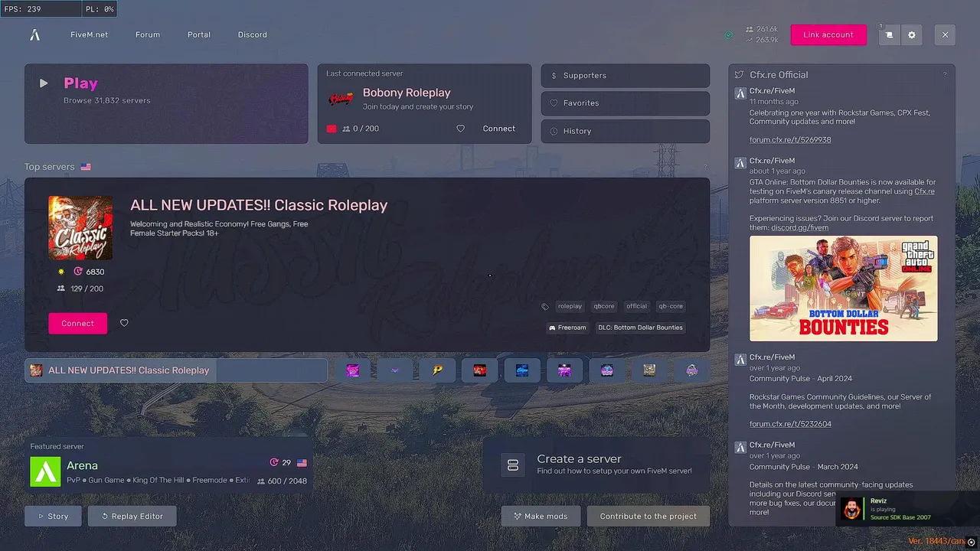Open the discord.gg/fivem link
This screenshot has width=980, height=551.
[799, 227]
